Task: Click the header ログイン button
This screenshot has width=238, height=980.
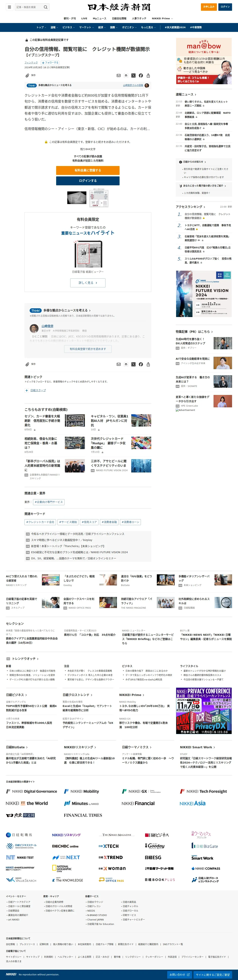Action: coord(225,7)
